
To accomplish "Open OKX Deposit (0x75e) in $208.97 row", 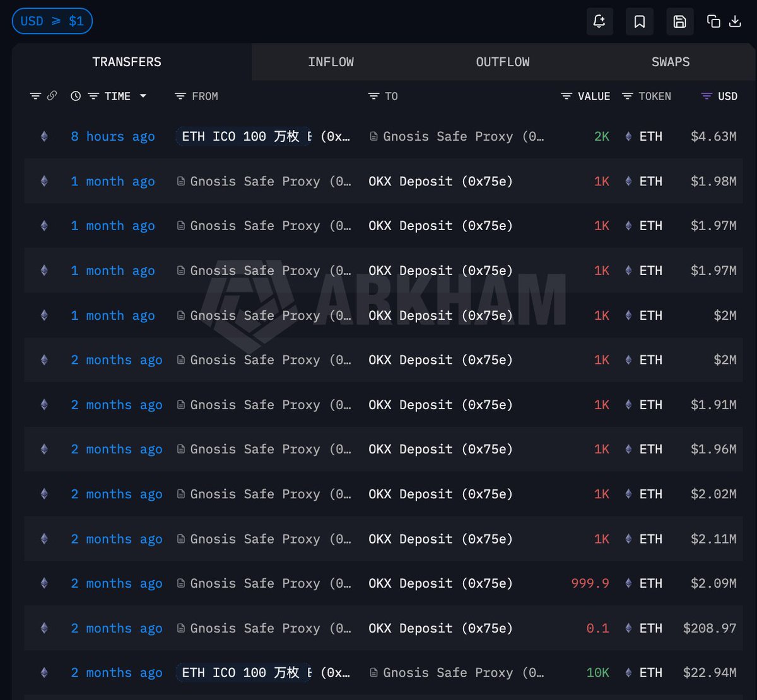I will tap(440, 628).
